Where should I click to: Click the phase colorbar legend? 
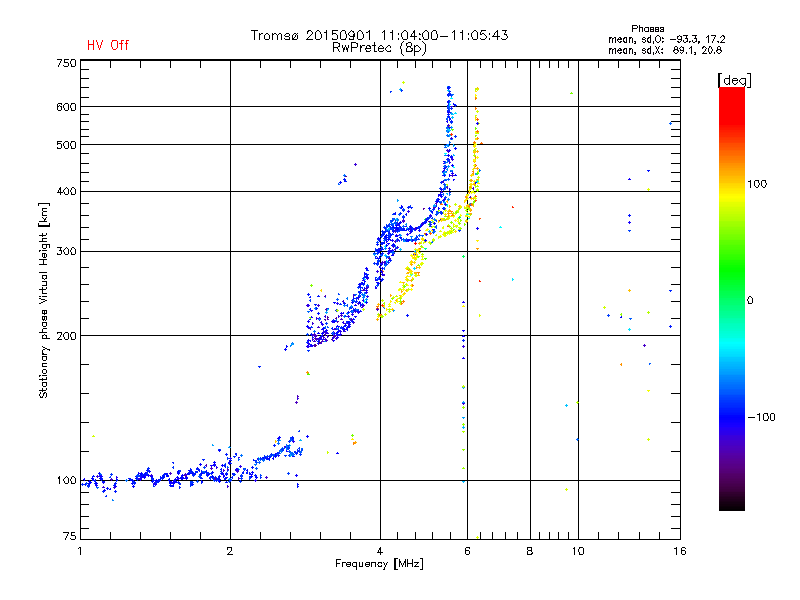(x=732, y=299)
